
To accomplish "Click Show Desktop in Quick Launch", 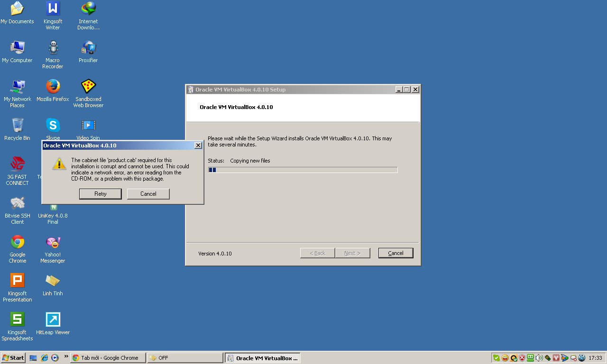I will pyautogui.click(x=33, y=358).
